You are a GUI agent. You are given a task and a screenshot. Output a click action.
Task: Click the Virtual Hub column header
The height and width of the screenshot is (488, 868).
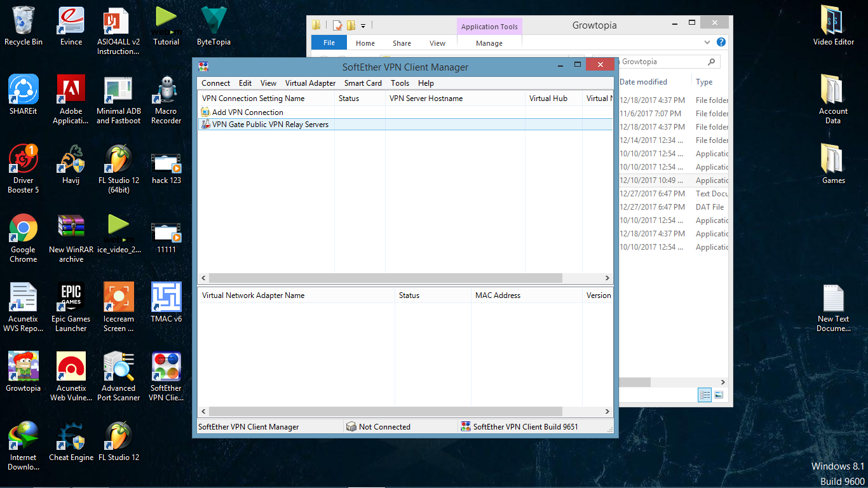553,98
